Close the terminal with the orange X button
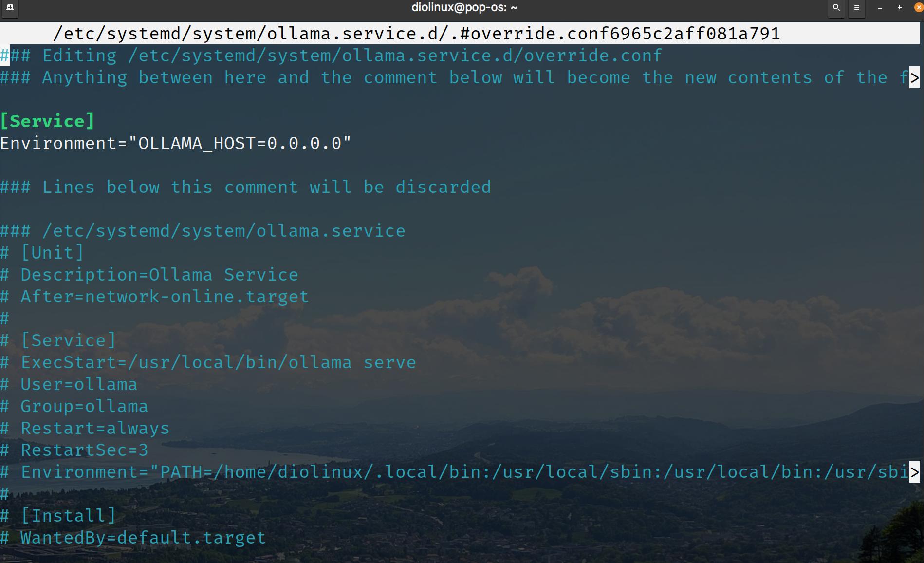Screen dimensions: 924x563 point(918,8)
